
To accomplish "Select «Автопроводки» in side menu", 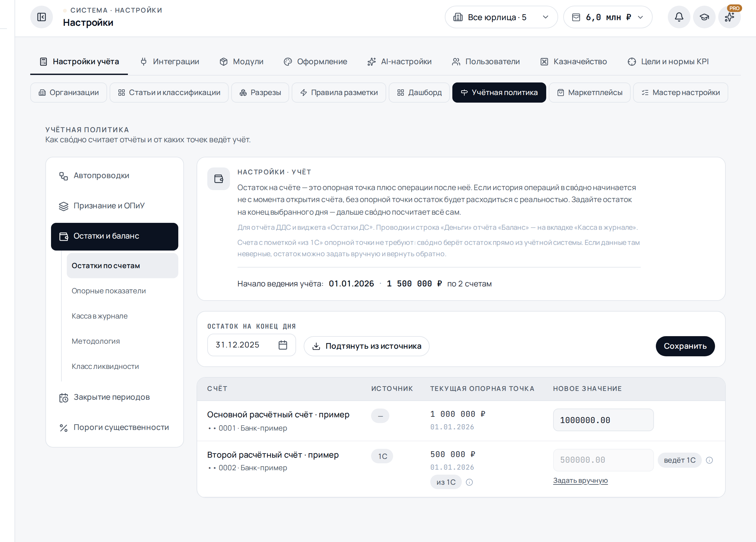I will tap(115, 176).
